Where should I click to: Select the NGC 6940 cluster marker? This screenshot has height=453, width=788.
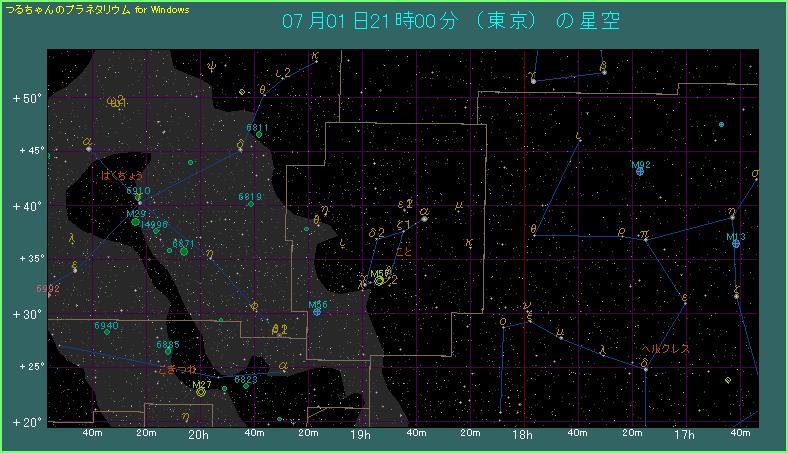point(107,331)
